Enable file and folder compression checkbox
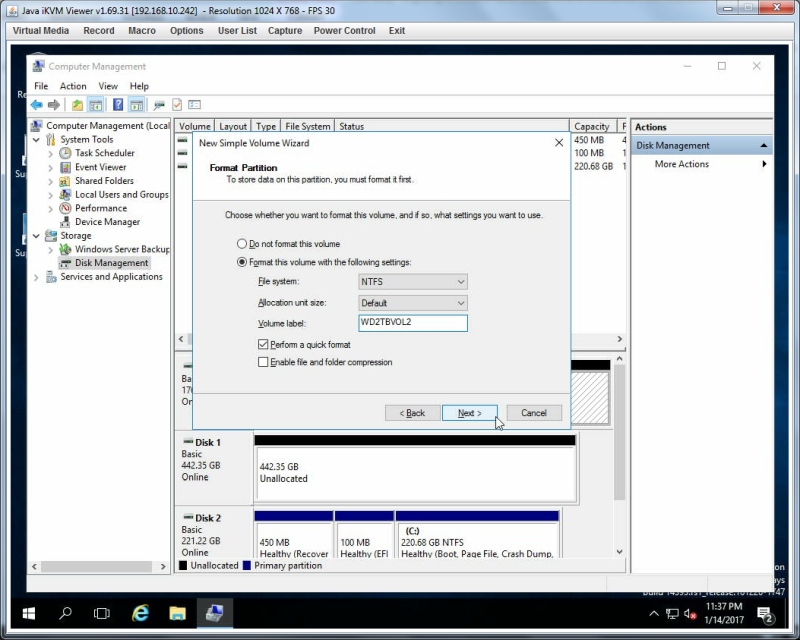Image resolution: width=800 pixels, height=640 pixels. 263,362
